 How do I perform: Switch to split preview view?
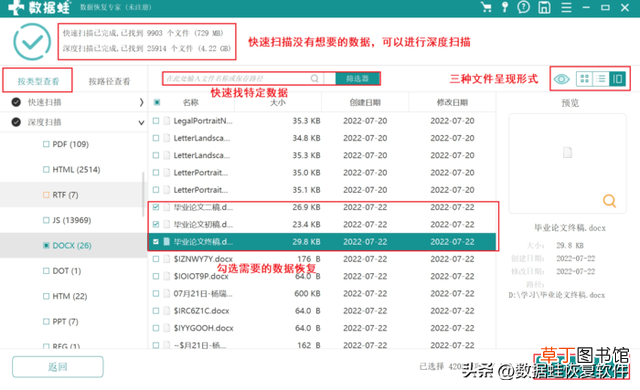[617, 78]
